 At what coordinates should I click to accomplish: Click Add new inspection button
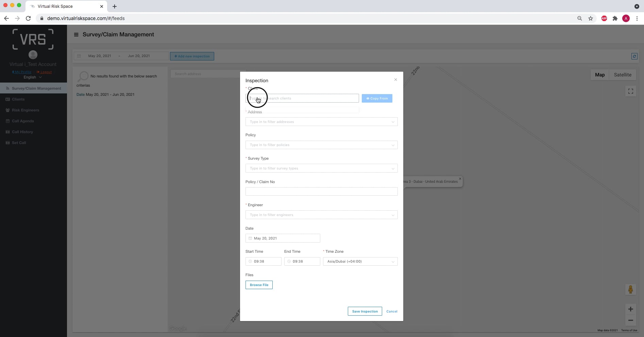tap(192, 56)
